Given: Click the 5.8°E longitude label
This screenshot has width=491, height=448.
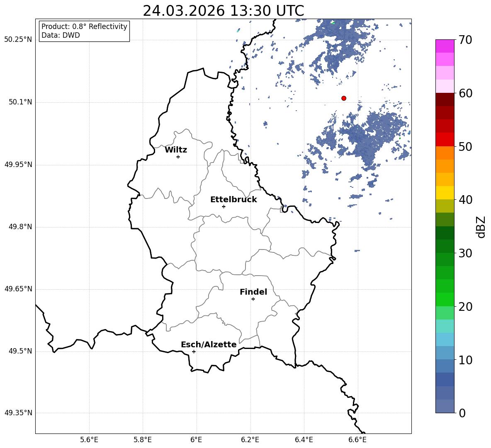Looking at the screenshot, I should [x=143, y=440].
